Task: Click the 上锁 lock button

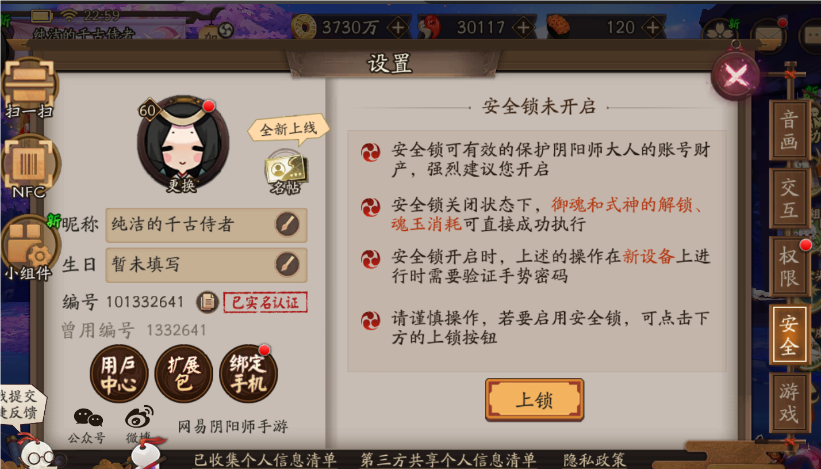Action: 535,400
